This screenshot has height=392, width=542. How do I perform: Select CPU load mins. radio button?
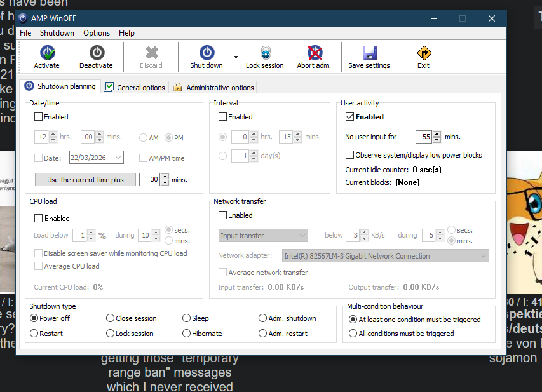pos(168,241)
